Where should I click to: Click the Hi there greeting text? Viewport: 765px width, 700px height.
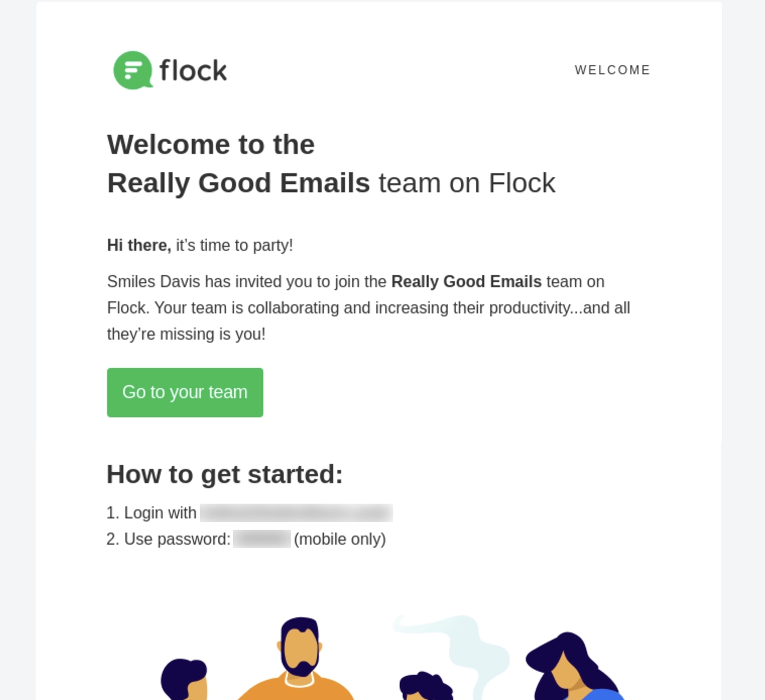coord(139,245)
